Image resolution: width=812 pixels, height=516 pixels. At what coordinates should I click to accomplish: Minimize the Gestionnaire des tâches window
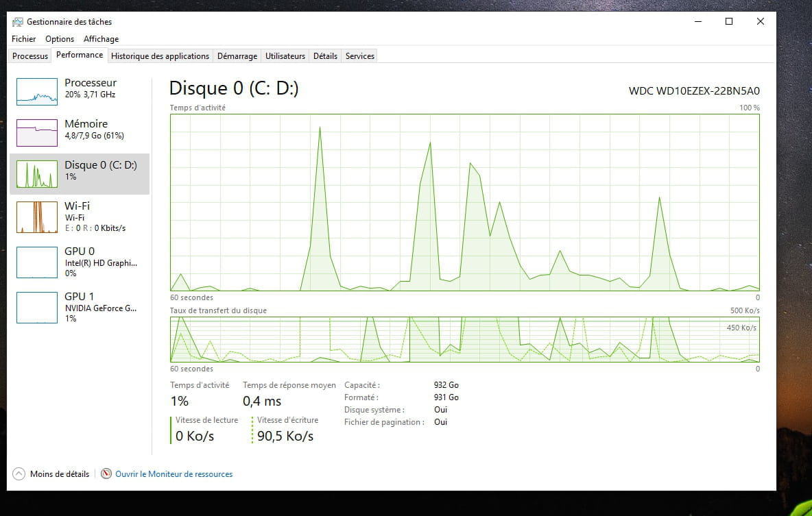(x=698, y=21)
